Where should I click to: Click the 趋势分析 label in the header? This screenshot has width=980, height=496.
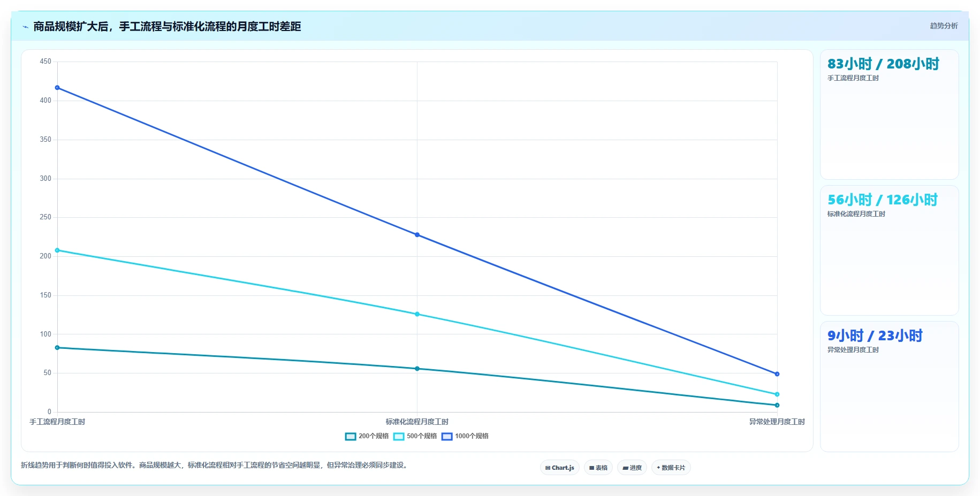pyautogui.click(x=944, y=26)
